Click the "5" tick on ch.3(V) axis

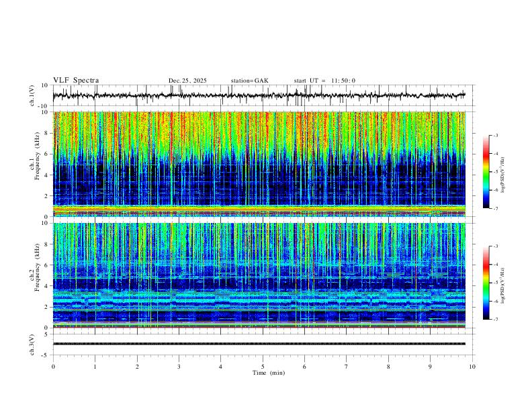(47, 334)
